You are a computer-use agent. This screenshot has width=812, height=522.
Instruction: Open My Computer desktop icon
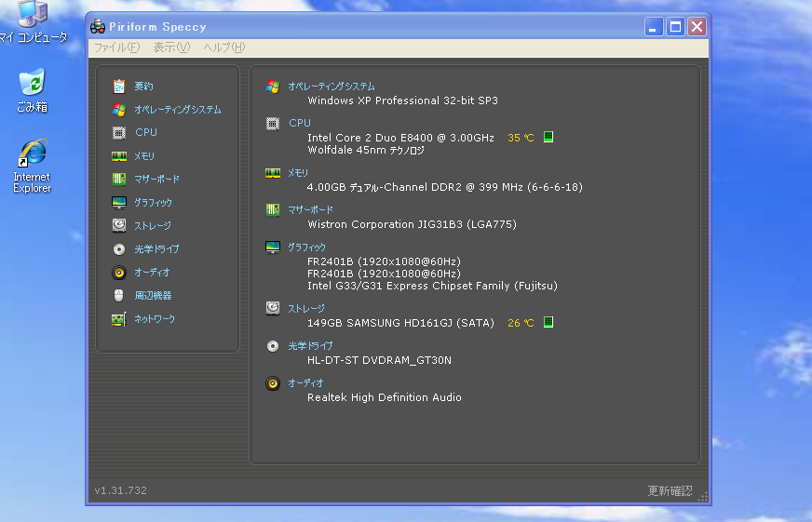point(33,21)
